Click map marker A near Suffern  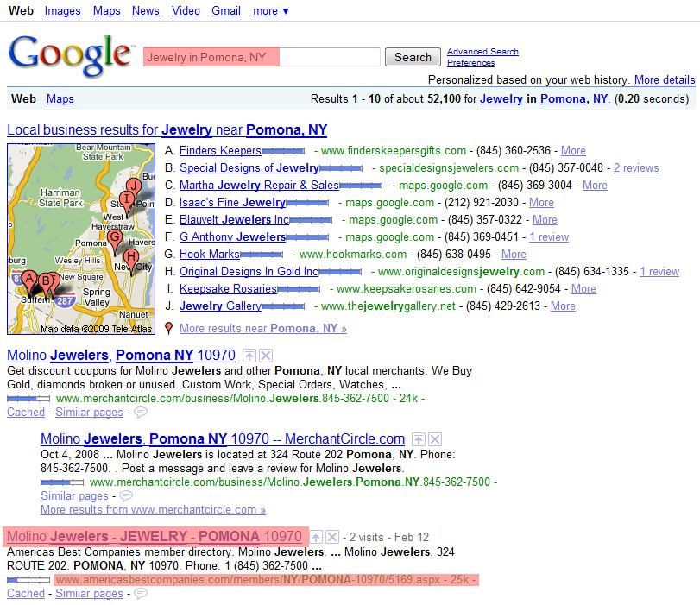tap(29, 280)
